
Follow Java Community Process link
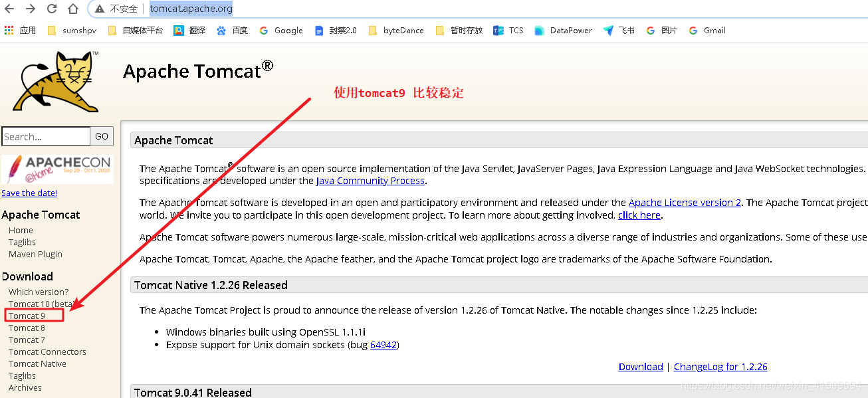(370, 181)
